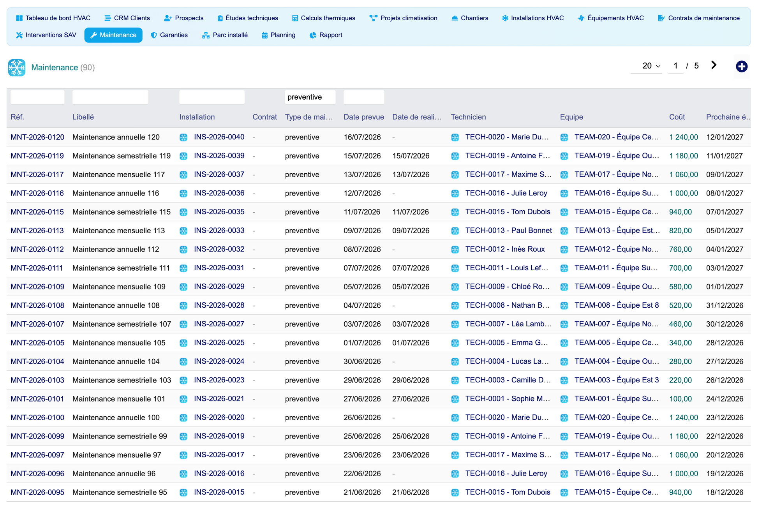The width and height of the screenshot is (758, 532).
Task: Open technician TECH-0012 - Inès Roux
Action: coord(505,249)
